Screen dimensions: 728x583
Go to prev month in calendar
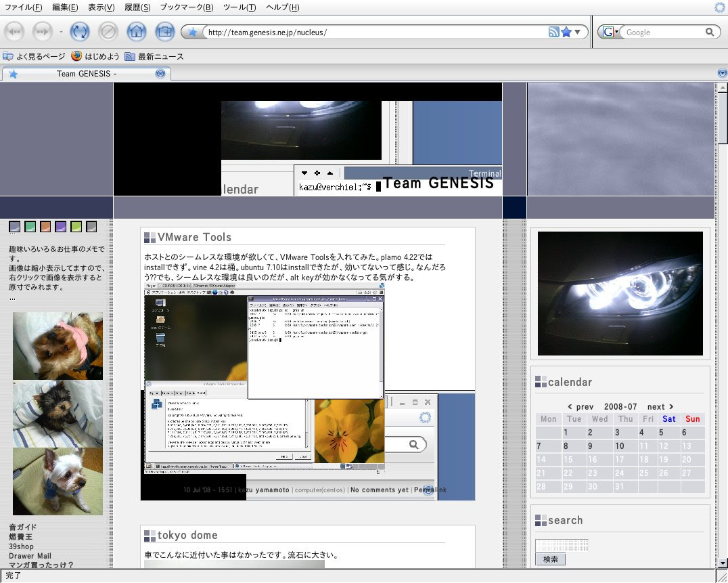[x=581, y=406]
